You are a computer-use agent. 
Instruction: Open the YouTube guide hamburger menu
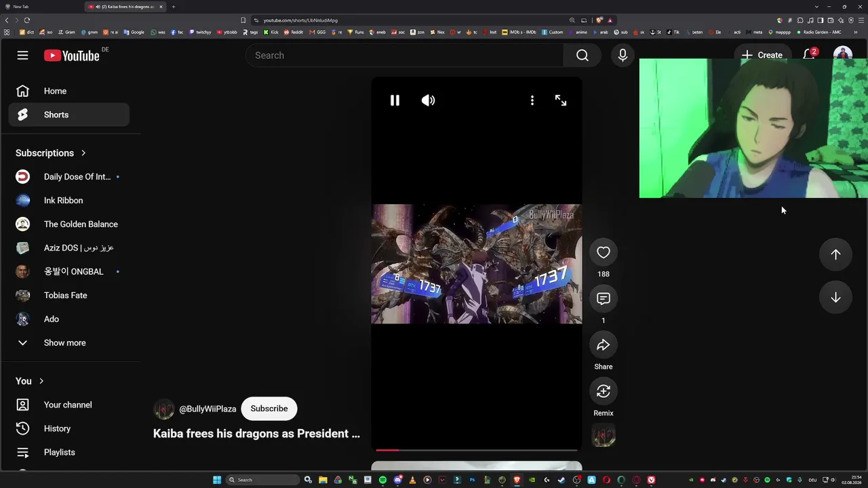click(x=23, y=56)
